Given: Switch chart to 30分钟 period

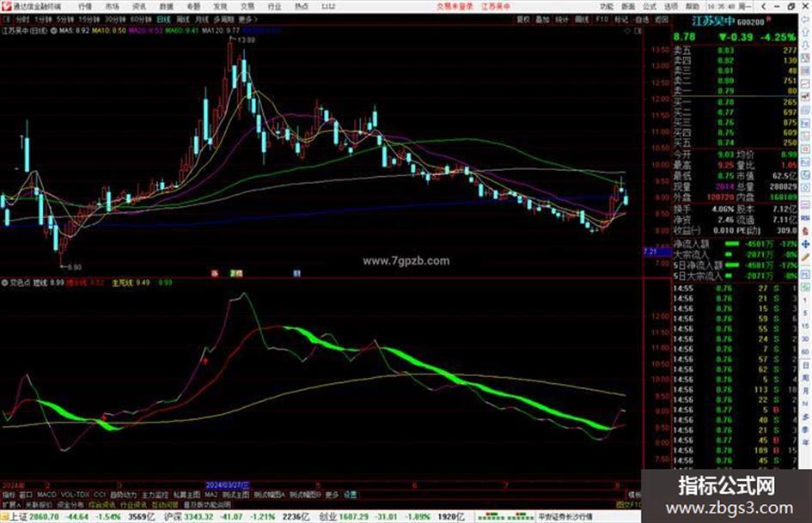Looking at the screenshot, I should pos(114,19).
